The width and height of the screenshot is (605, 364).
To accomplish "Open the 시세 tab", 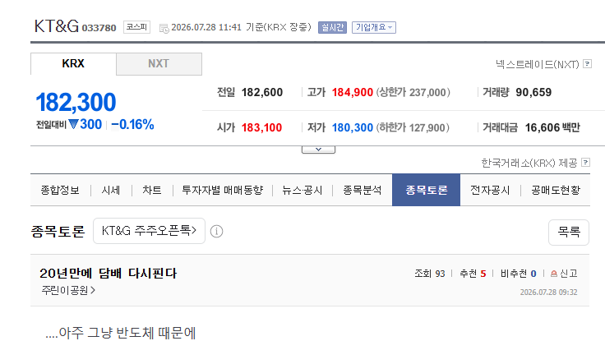I will [x=111, y=190].
